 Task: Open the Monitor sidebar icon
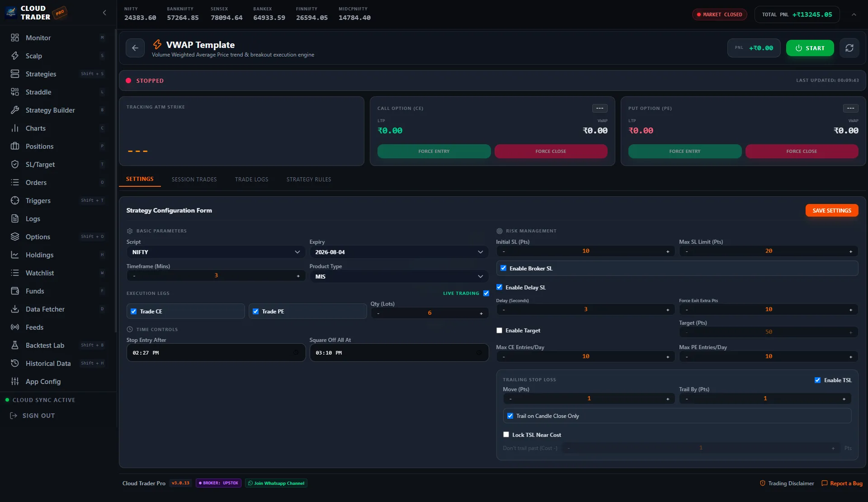(15, 38)
